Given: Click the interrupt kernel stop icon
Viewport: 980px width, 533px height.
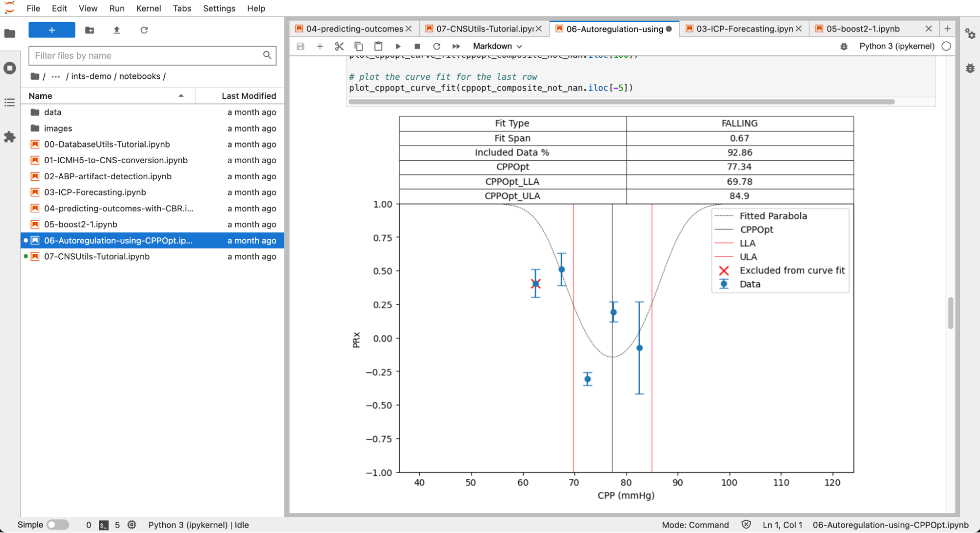Looking at the screenshot, I should [x=417, y=46].
